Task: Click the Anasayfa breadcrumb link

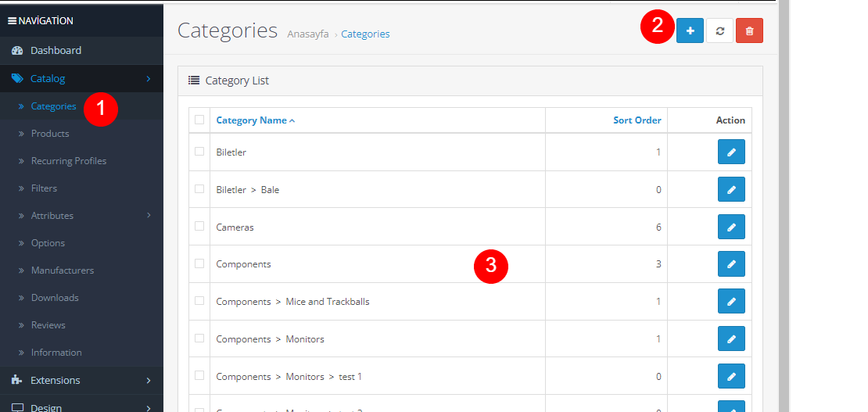Action: 308,34
